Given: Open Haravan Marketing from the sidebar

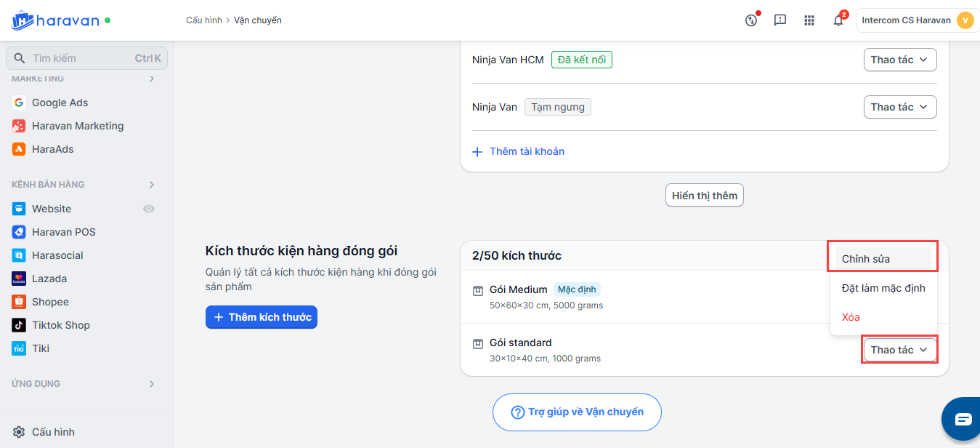Looking at the screenshot, I should click(x=77, y=126).
